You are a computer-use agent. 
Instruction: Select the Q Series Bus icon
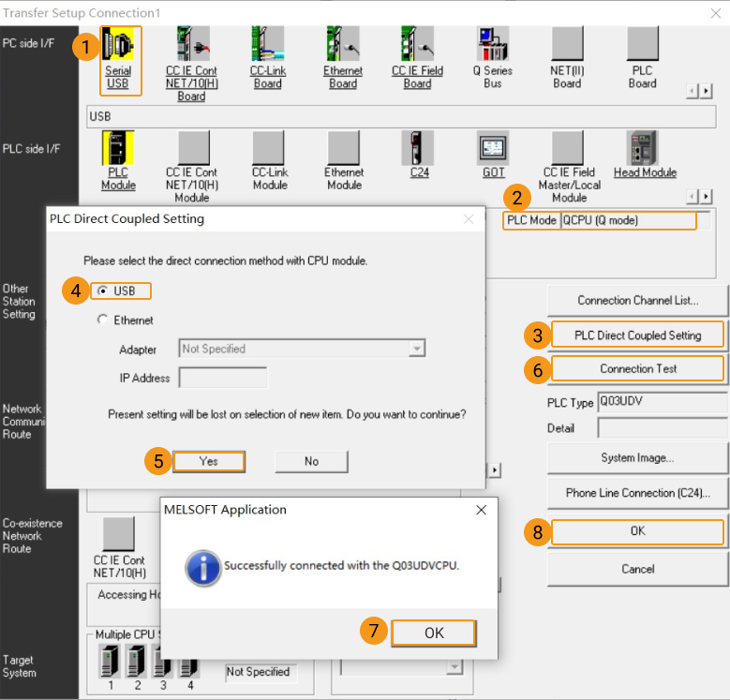[493, 44]
